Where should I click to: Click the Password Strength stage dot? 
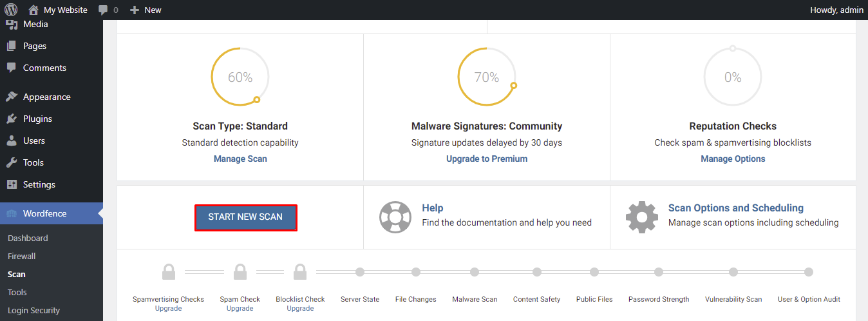(x=659, y=272)
